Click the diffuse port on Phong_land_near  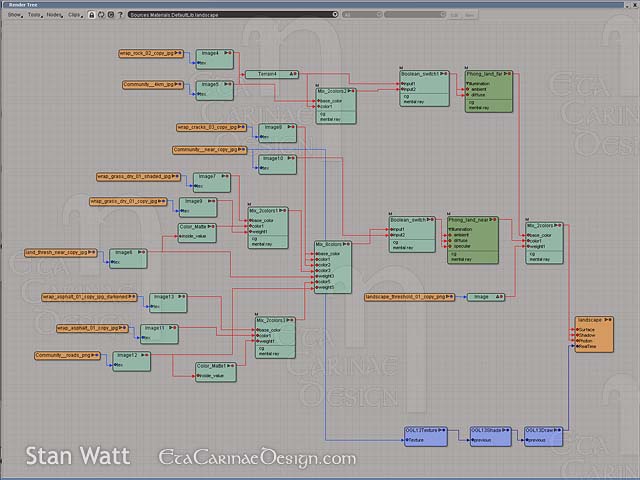pyautogui.click(x=452, y=240)
